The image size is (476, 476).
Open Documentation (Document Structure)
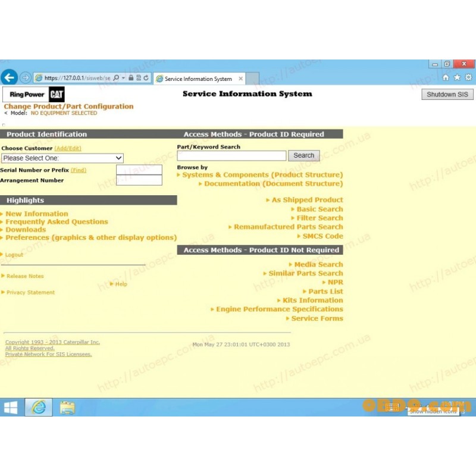tap(273, 184)
